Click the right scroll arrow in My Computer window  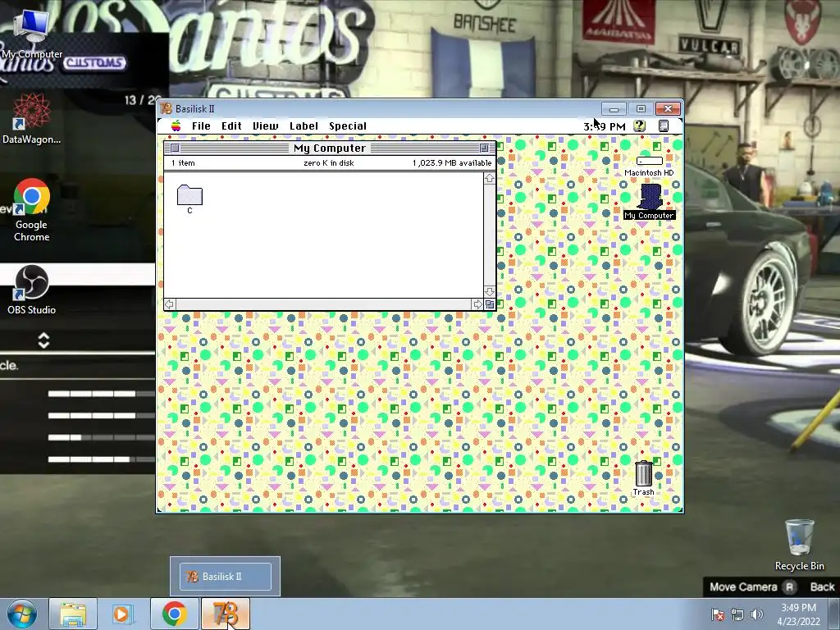pyautogui.click(x=477, y=304)
